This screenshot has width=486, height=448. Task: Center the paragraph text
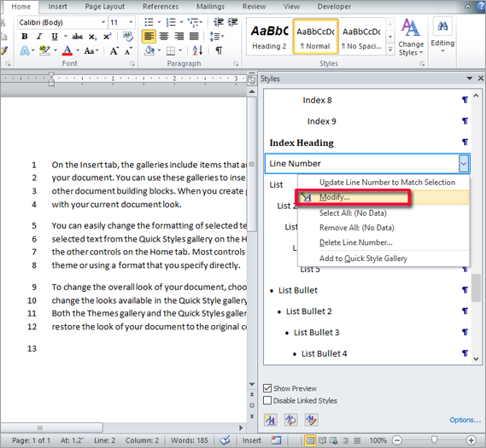164,37
